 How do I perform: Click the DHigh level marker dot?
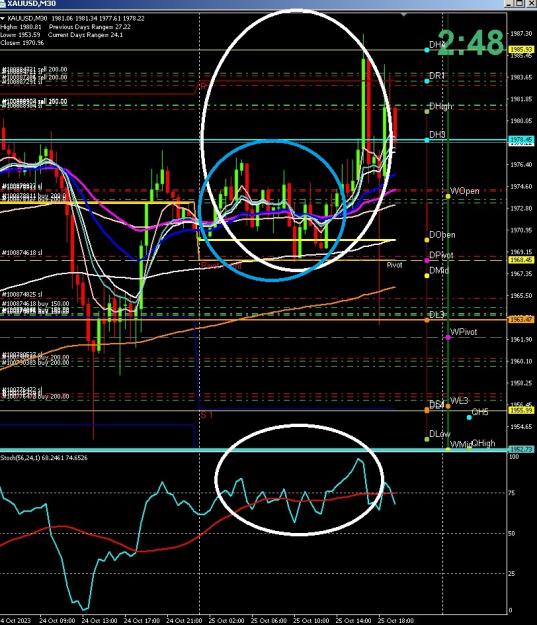(x=427, y=112)
